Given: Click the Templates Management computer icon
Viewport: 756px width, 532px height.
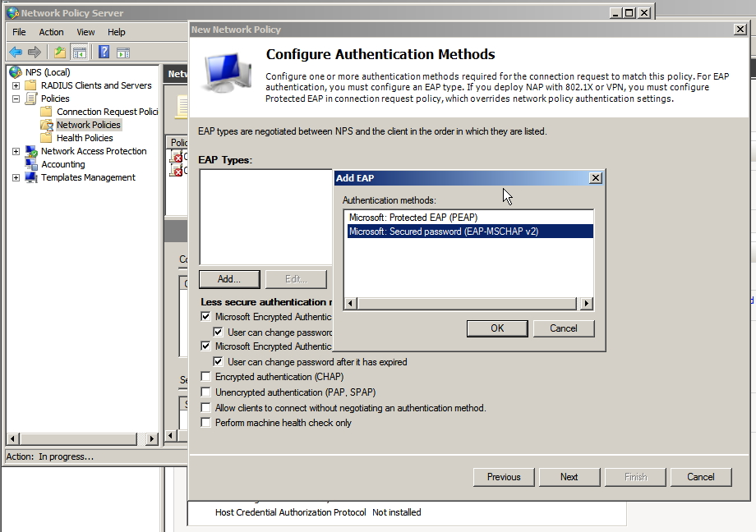Looking at the screenshot, I should pos(31,177).
